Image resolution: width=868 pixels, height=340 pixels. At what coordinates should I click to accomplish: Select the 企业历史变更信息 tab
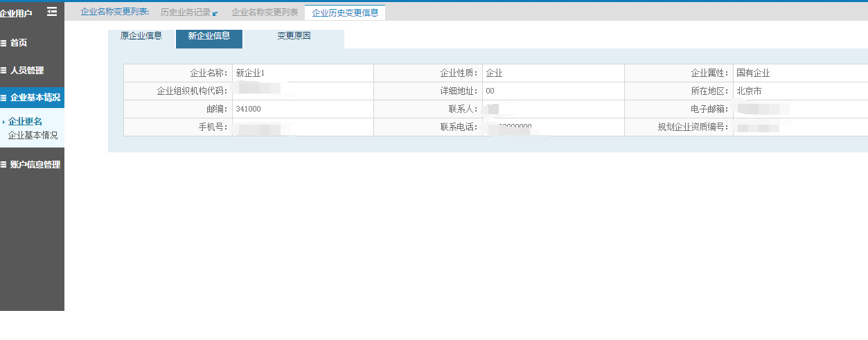pyautogui.click(x=345, y=12)
